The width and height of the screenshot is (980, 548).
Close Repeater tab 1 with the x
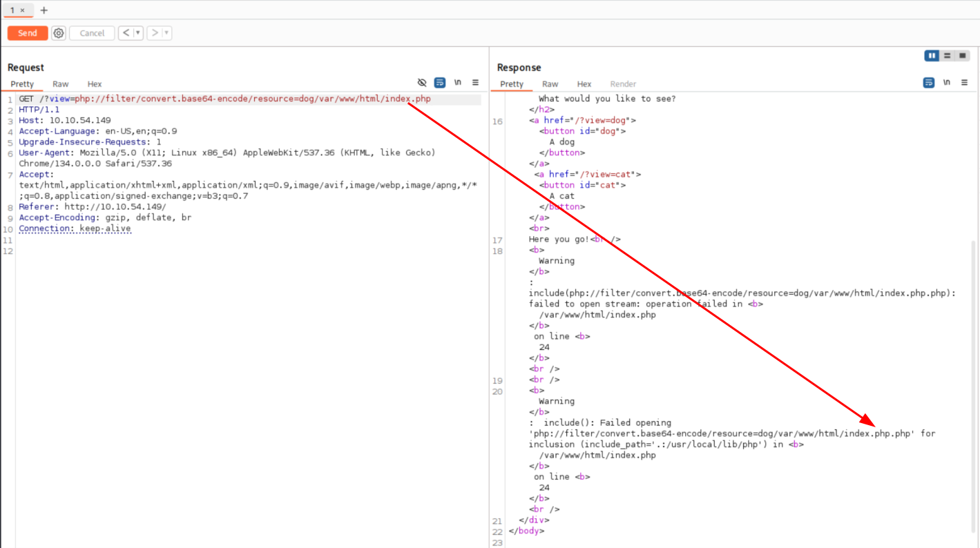coord(22,10)
